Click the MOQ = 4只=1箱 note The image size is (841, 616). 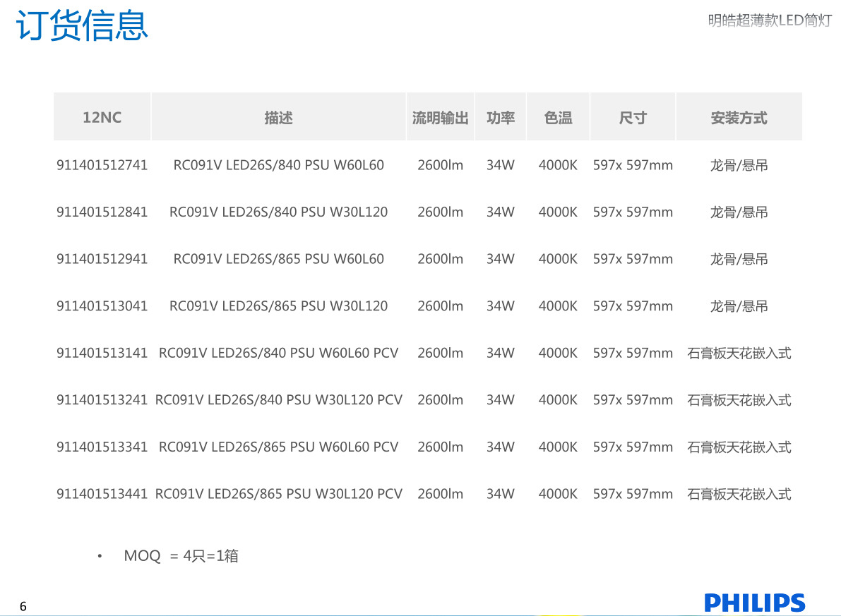tap(181, 555)
